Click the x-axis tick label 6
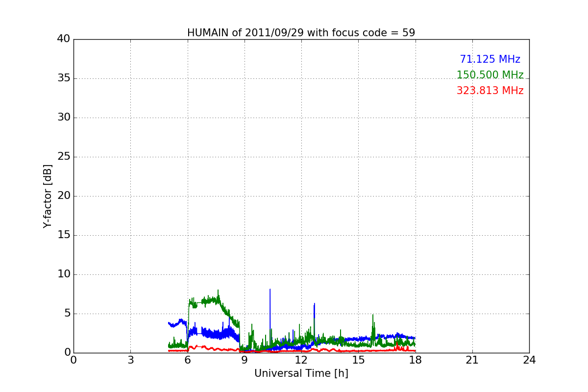588x392 pixels. [x=188, y=360]
